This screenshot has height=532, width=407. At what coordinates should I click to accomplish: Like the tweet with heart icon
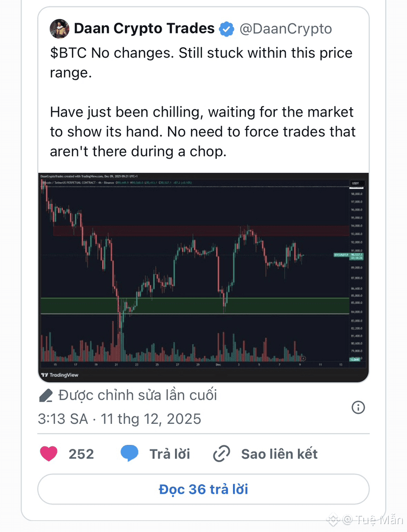(49, 454)
